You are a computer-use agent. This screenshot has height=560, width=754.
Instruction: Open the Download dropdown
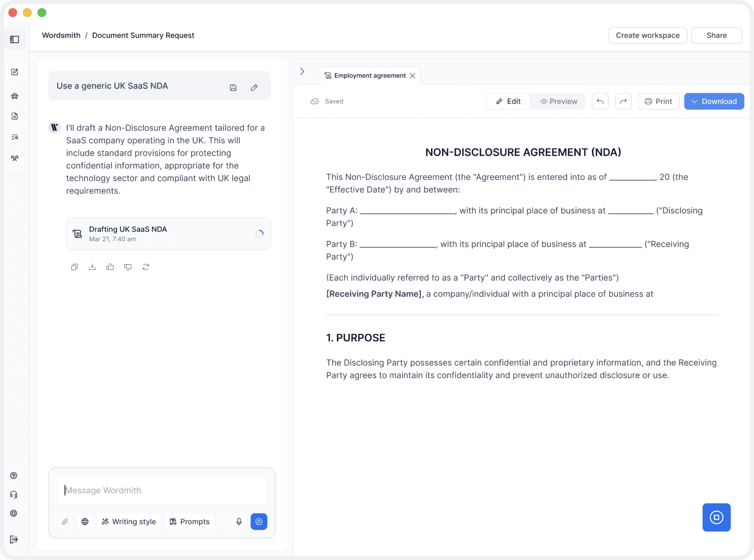pos(714,102)
